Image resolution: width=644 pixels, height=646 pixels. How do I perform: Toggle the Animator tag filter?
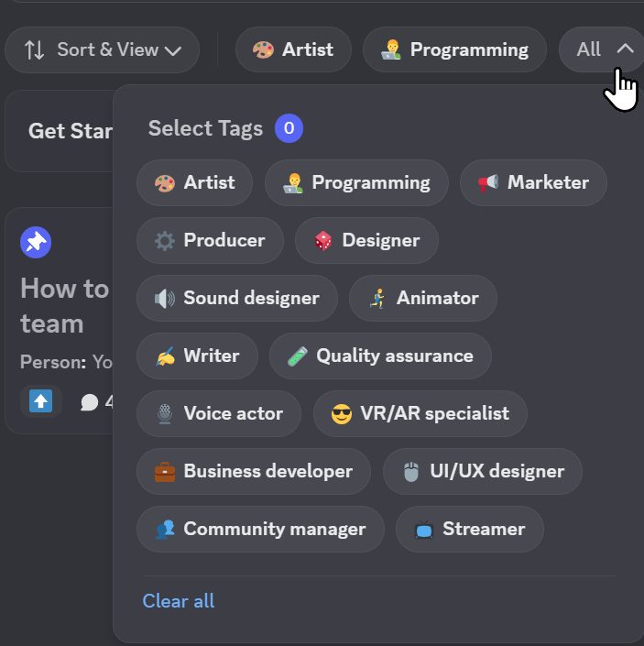[422, 298]
